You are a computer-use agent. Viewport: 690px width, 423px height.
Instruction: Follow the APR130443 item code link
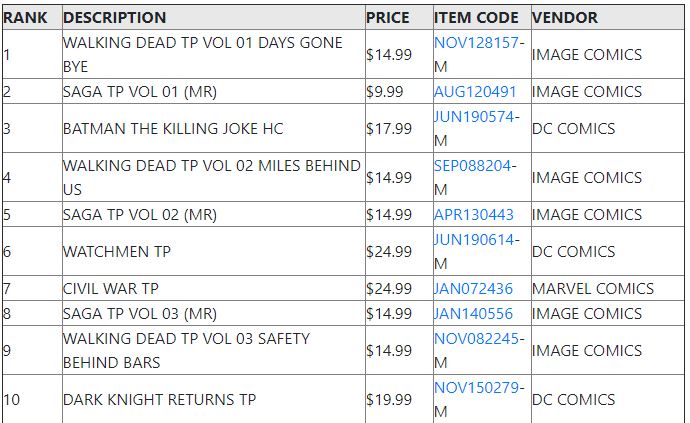[473, 215]
